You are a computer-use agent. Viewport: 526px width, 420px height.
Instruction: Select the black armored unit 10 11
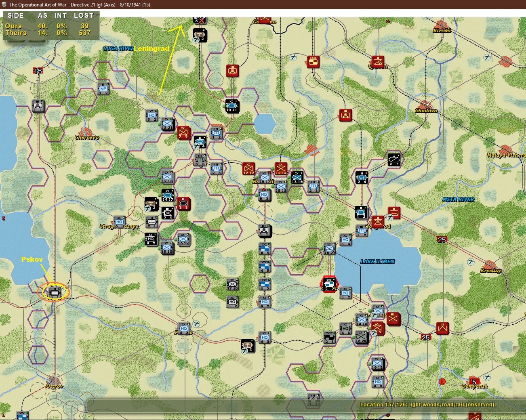point(232,106)
